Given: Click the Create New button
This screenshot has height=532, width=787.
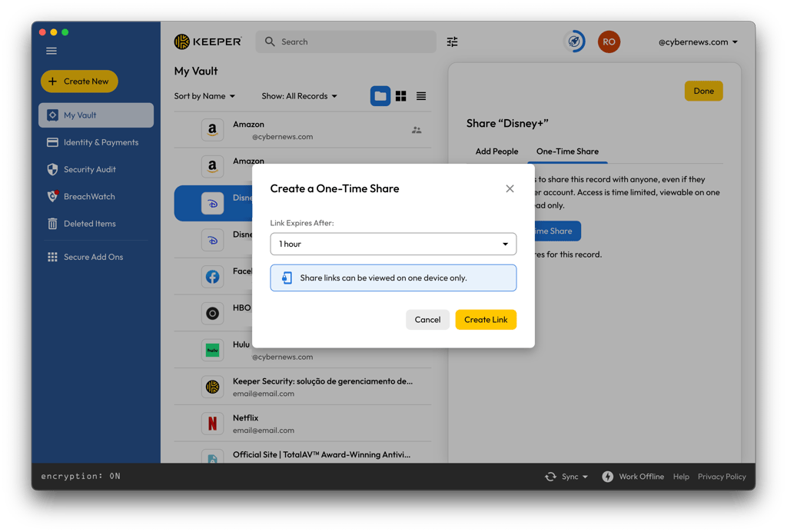Looking at the screenshot, I should tap(79, 81).
